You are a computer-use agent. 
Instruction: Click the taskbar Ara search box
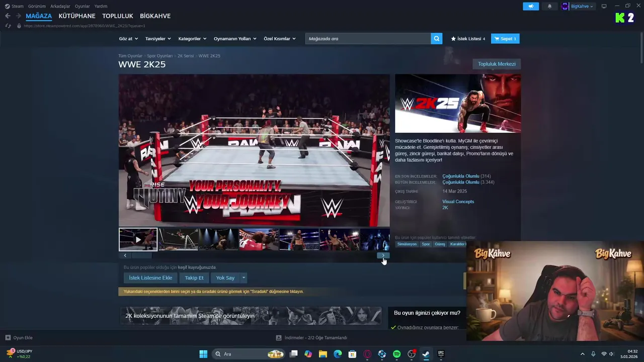(249, 354)
